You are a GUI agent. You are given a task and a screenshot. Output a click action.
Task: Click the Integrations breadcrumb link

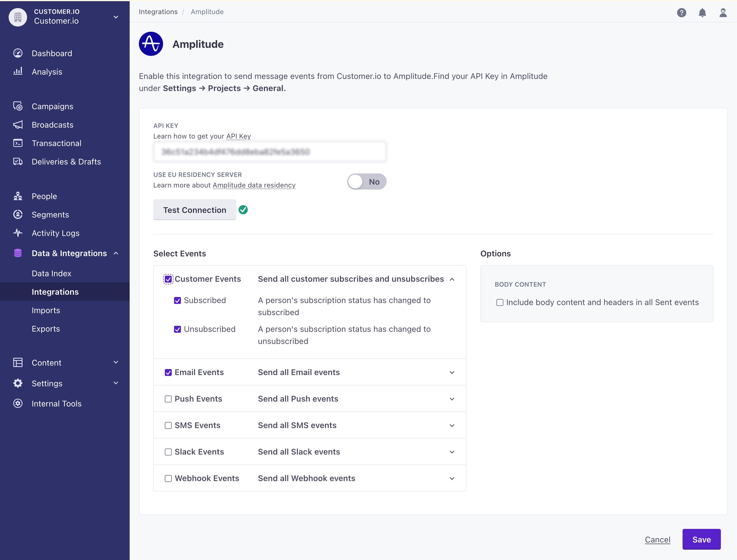click(x=158, y=12)
